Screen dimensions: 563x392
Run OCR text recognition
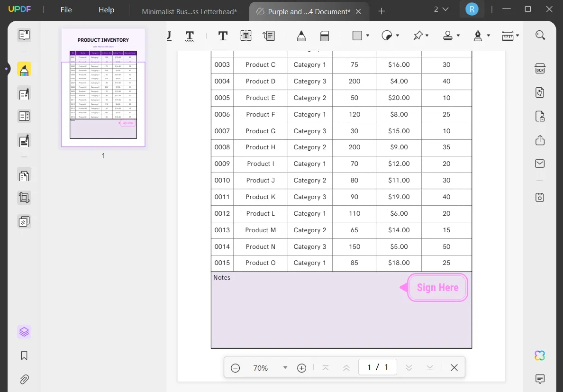540,69
